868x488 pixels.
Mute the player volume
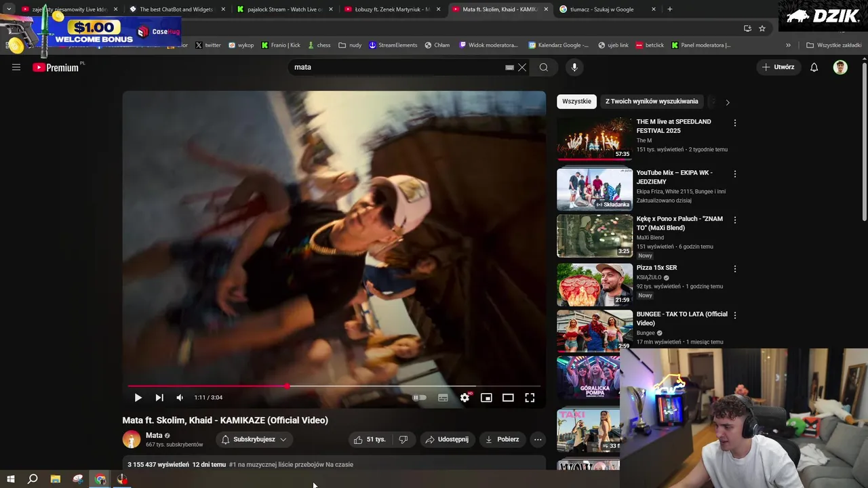point(180,398)
